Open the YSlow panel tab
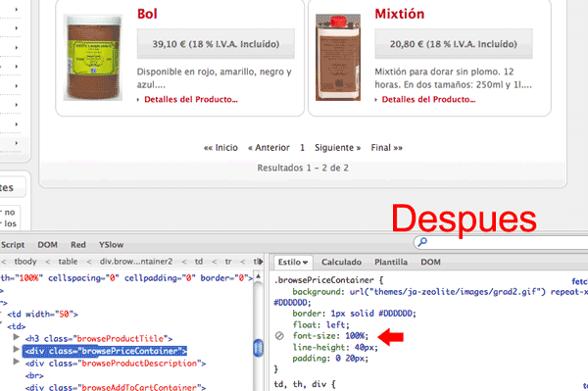Image resolution: width=588 pixels, height=391 pixels. pyautogui.click(x=111, y=245)
